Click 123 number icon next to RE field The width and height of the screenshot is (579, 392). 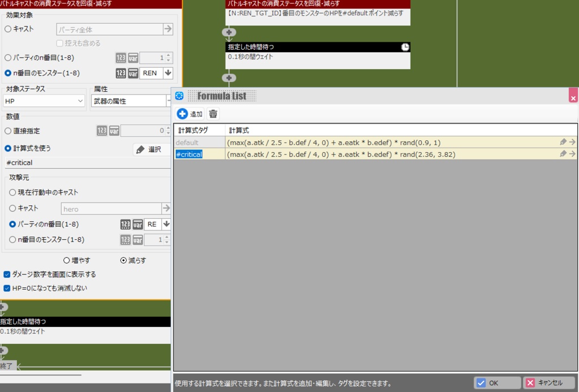(x=126, y=224)
